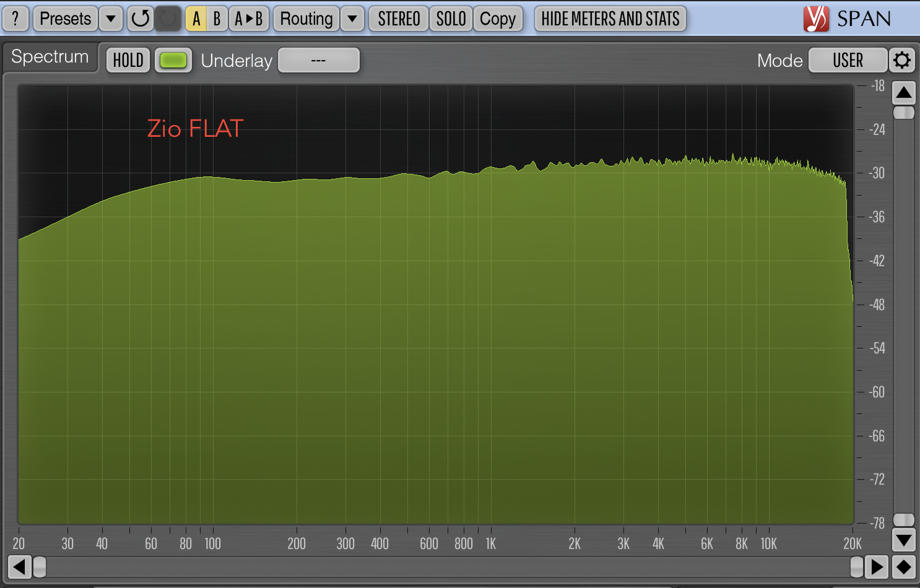Click the greyed-out redo icon
The width and height of the screenshot is (920, 588).
point(167,19)
